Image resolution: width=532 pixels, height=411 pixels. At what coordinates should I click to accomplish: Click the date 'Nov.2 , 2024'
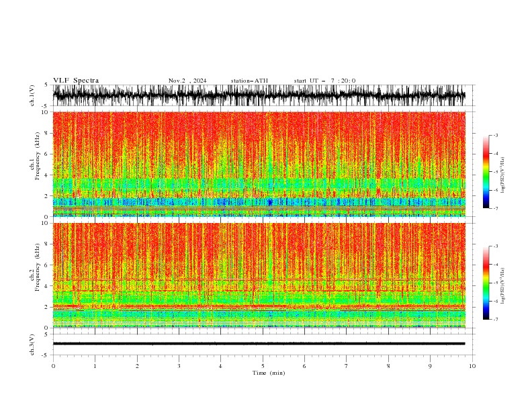click(187, 81)
